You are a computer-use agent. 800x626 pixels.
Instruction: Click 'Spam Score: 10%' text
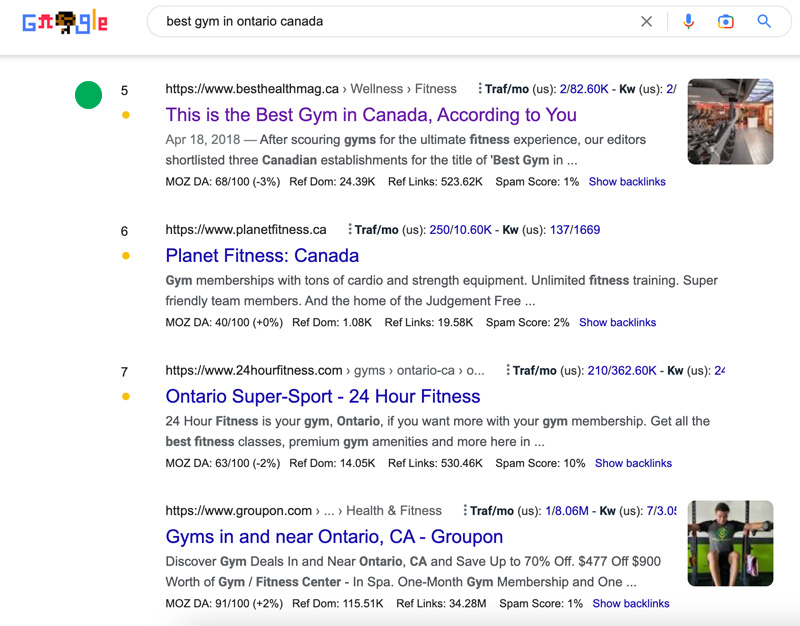tap(540, 463)
